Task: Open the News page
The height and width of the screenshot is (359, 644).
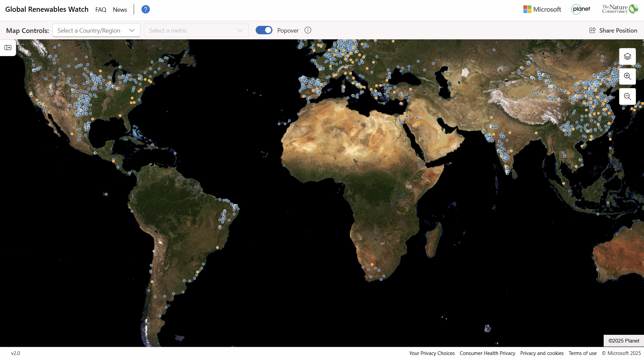Action: tap(120, 9)
